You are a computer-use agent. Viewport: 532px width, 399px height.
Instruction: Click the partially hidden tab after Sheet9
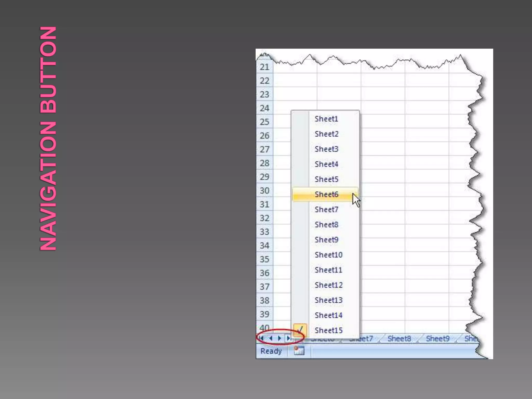(471, 339)
